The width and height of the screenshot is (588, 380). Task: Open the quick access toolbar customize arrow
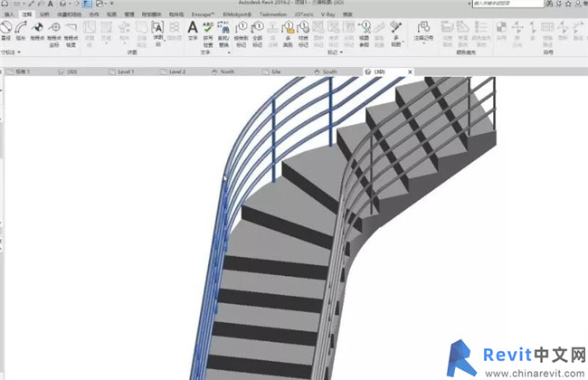[x=111, y=4]
